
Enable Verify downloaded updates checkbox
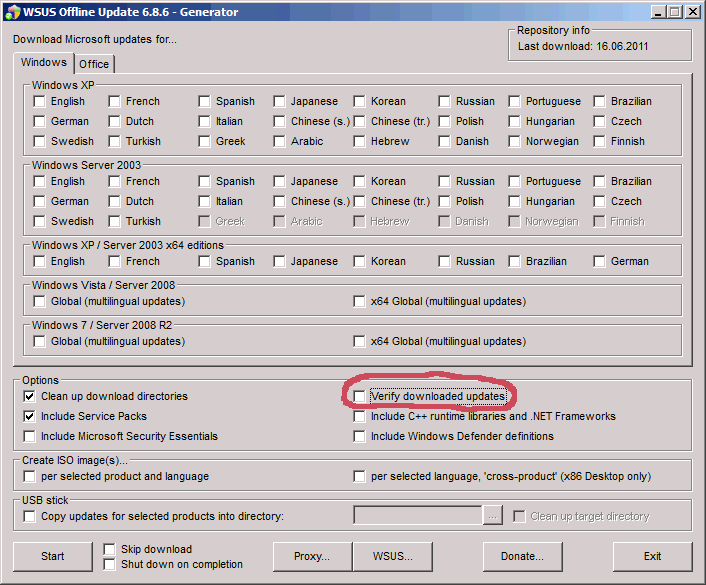(359, 397)
